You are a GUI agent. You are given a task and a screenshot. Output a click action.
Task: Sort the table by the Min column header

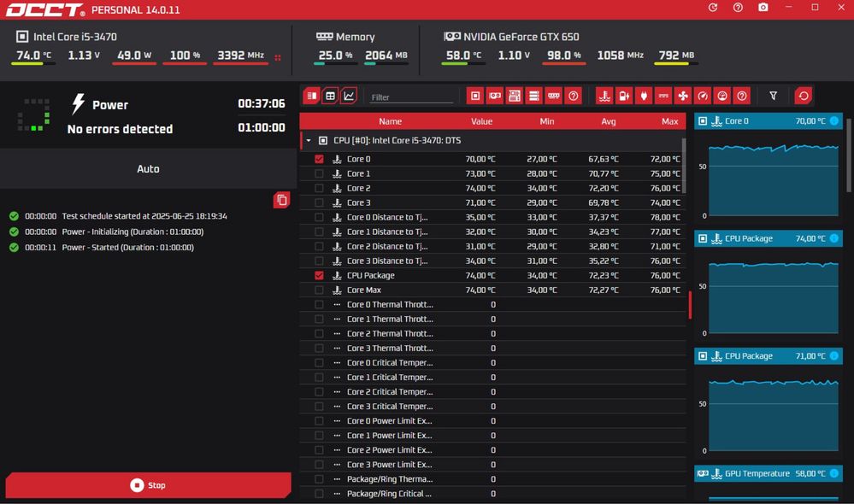click(x=547, y=121)
